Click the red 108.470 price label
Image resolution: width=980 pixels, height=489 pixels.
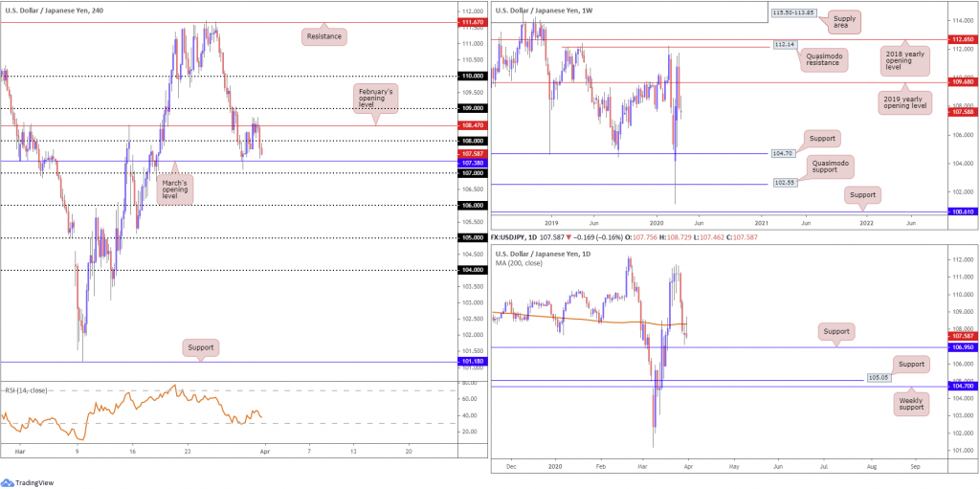point(471,125)
